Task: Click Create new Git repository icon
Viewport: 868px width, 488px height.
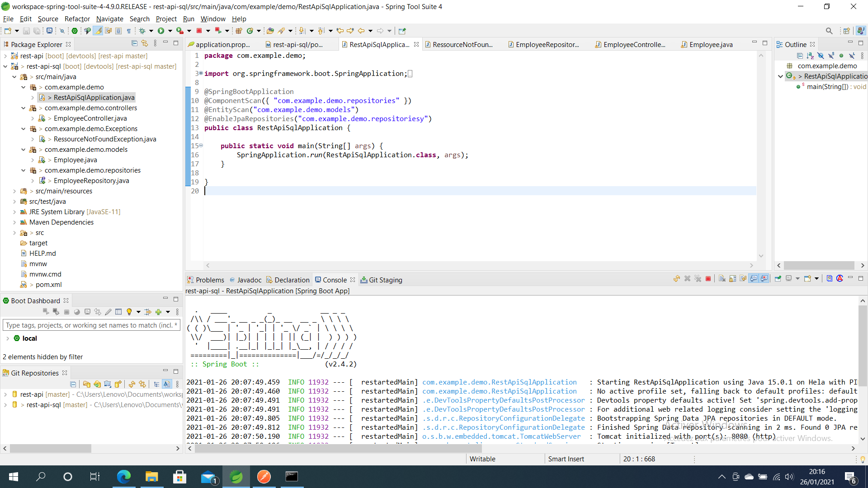Action: coord(118,384)
